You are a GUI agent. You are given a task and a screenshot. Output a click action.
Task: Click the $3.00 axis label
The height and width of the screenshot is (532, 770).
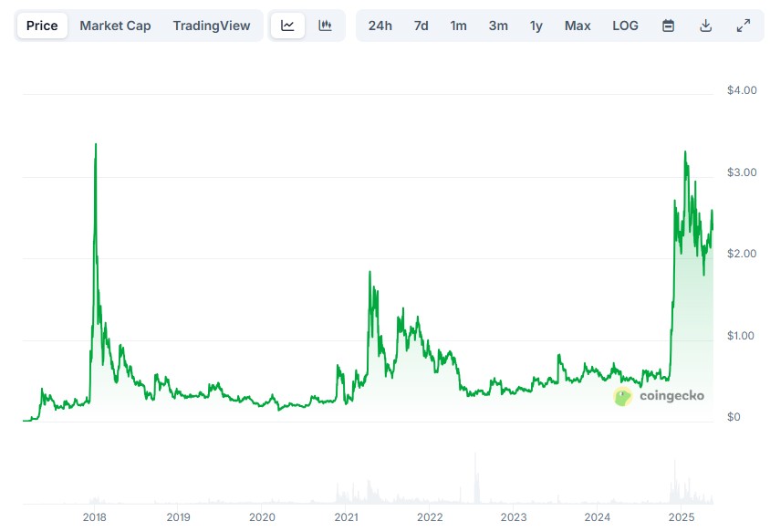742,172
